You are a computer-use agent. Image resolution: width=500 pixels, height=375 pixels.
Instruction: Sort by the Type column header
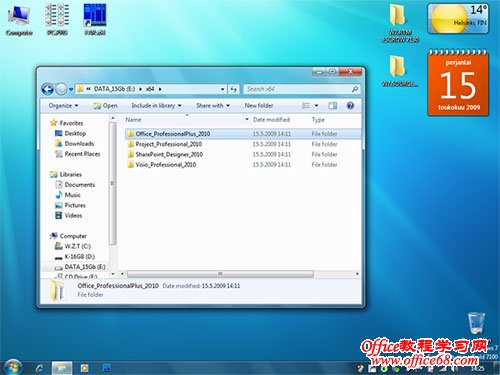[318, 119]
